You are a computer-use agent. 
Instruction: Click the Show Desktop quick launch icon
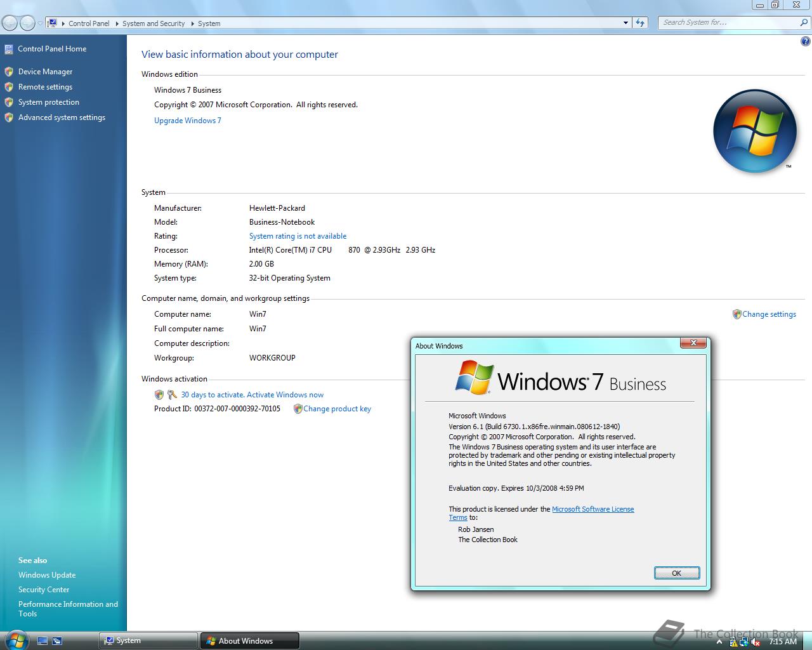coord(43,641)
